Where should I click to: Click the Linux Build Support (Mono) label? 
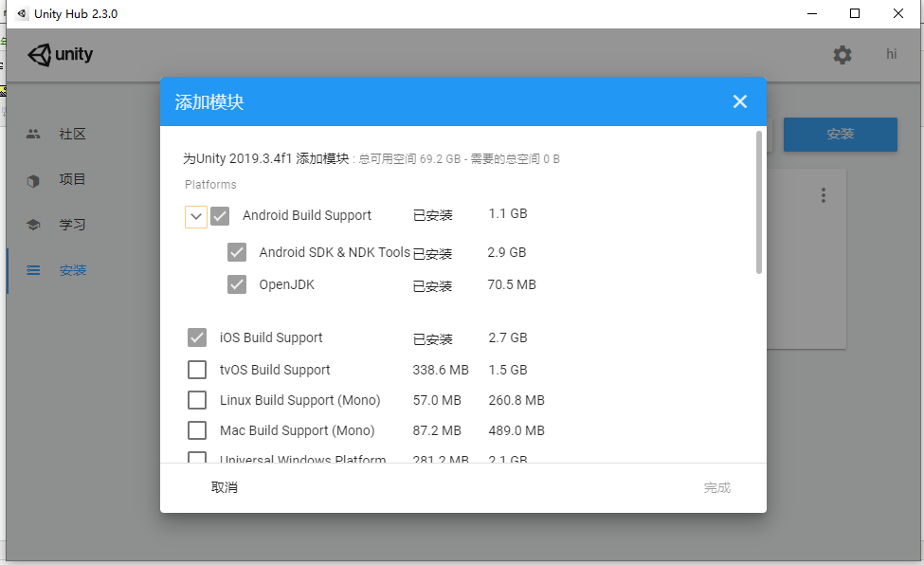(300, 400)
